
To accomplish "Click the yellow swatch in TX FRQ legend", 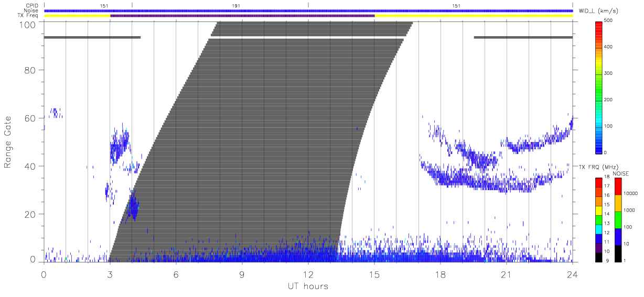I will click(599, 210).
